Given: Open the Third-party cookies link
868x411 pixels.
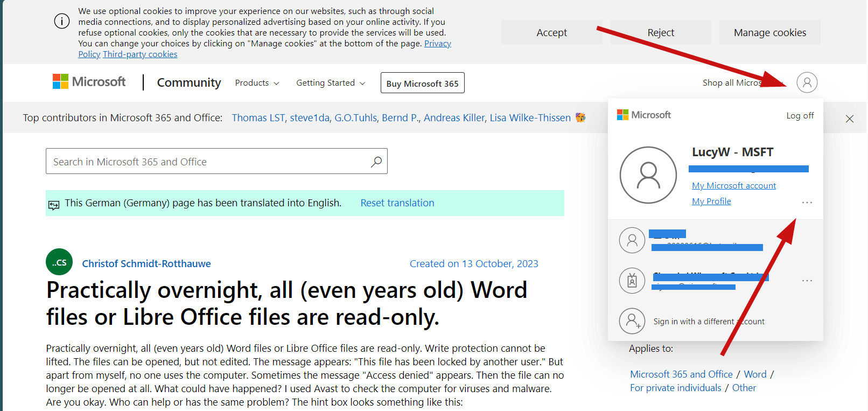Looking at the screenshot, I should point(140,54).
